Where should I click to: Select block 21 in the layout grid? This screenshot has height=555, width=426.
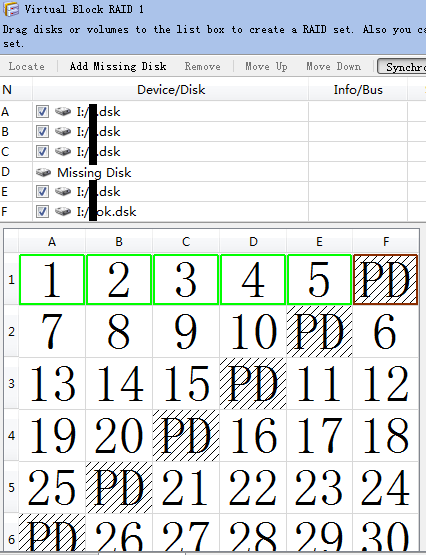(186, 487)
